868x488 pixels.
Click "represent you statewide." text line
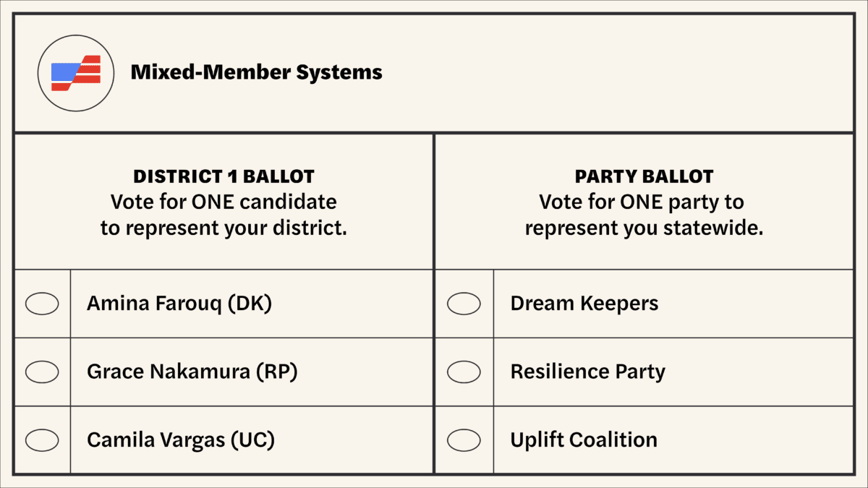point(644,228)
